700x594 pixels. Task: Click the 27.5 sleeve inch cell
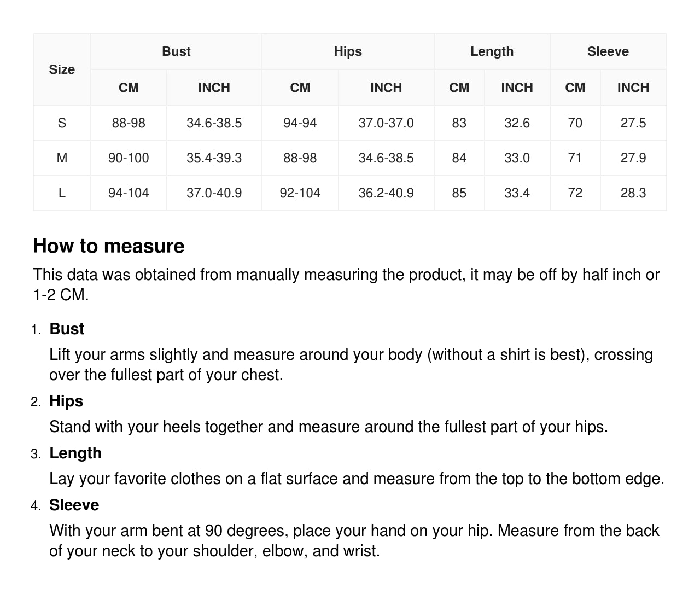point(633,123)
